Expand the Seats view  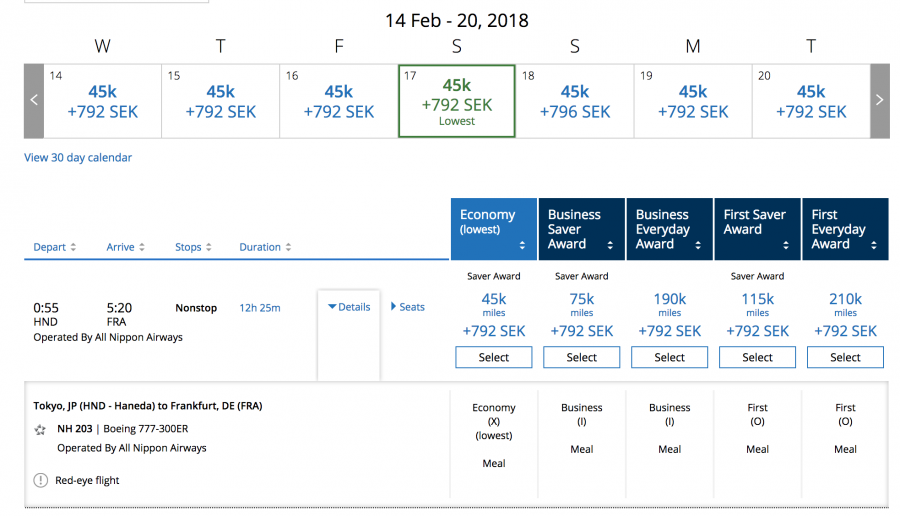pos(408,307)
